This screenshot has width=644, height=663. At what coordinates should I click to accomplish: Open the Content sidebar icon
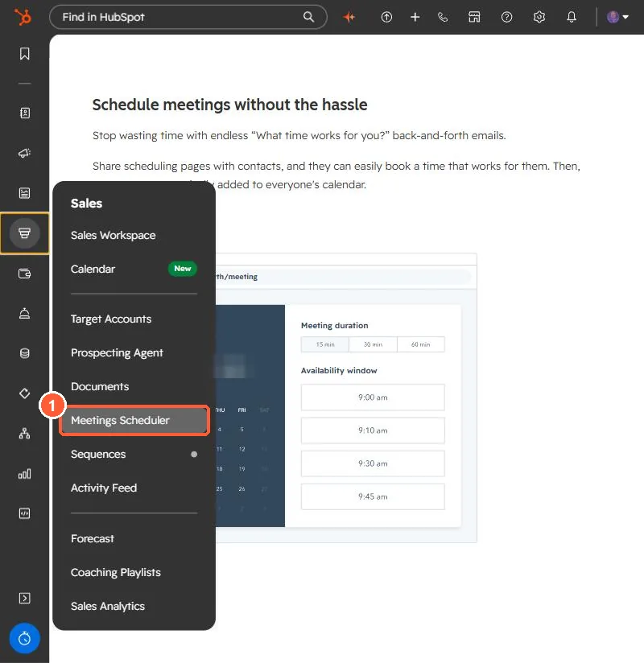24,193
